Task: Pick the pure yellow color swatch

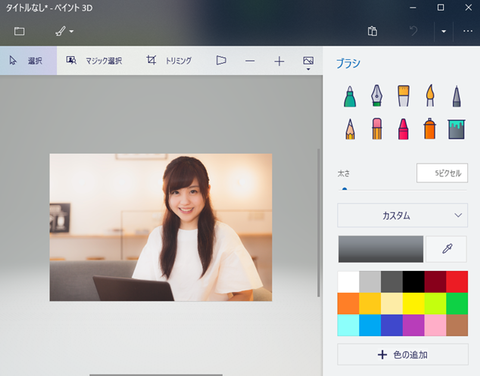Action: (x=413, y=304)
